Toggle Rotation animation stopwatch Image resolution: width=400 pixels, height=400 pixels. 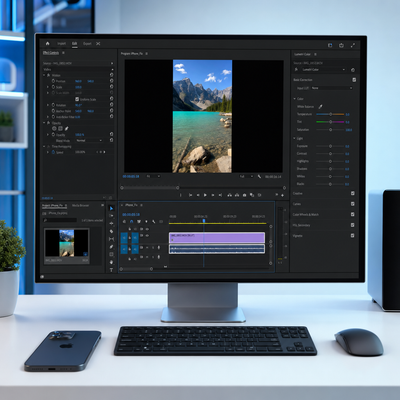(53, 105)
